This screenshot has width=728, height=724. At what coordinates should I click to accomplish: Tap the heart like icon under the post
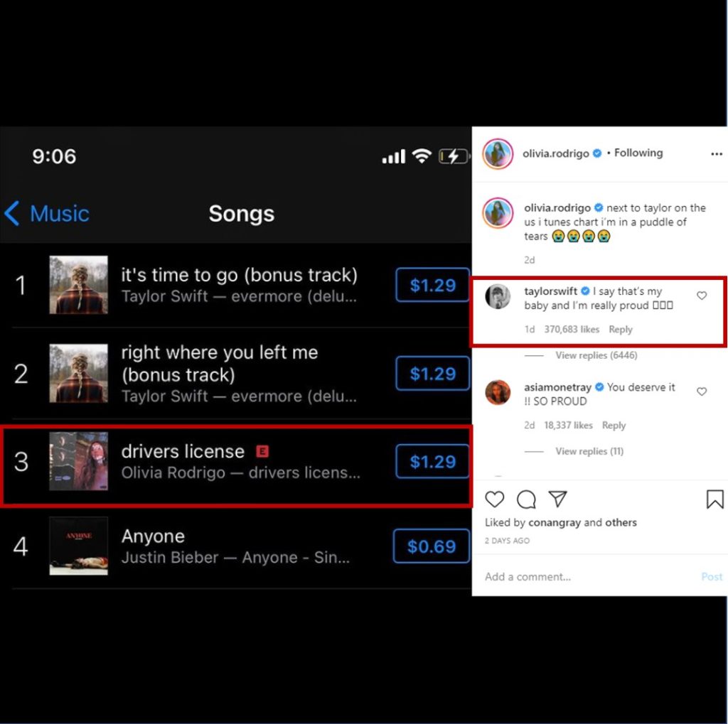(x=494, y=499)
